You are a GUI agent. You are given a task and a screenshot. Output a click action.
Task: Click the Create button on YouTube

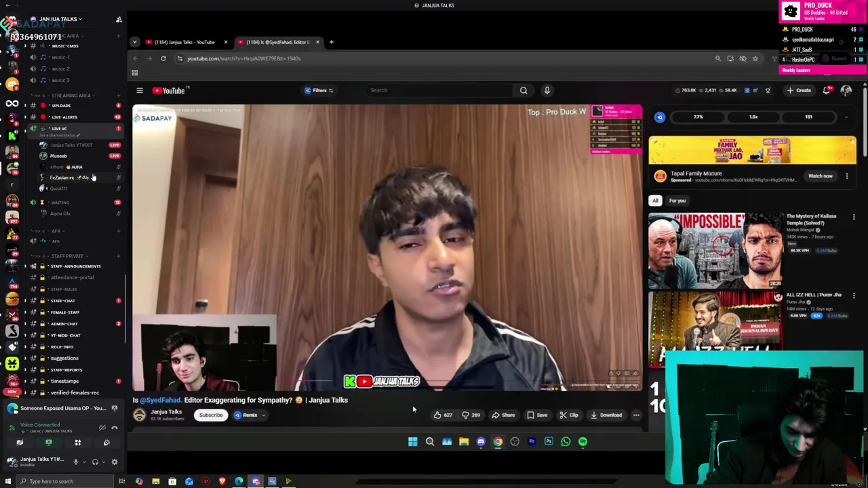(799, 90)
